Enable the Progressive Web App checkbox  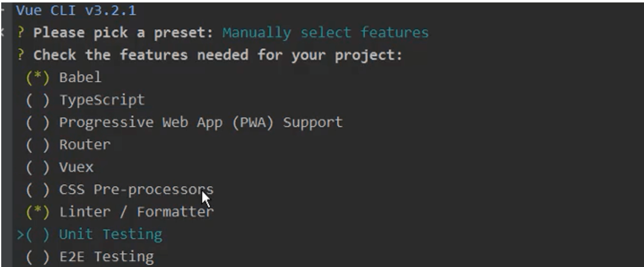(x=37, y=122)
